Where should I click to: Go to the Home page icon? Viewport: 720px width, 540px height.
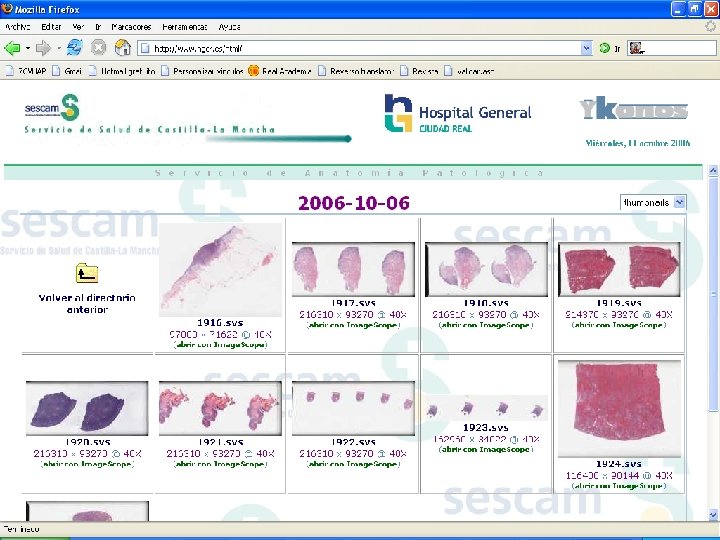click(x=123, y=47)
